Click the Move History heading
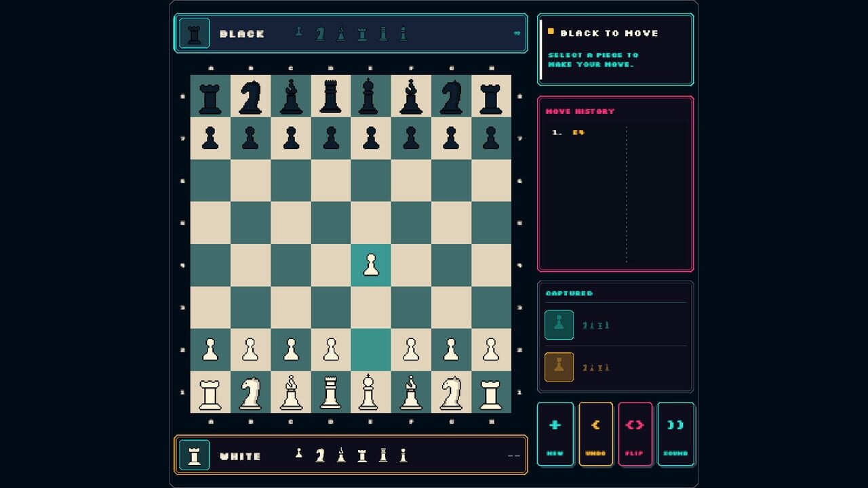Viewport: 868px width, 488px height. click(x=580, y=111)
